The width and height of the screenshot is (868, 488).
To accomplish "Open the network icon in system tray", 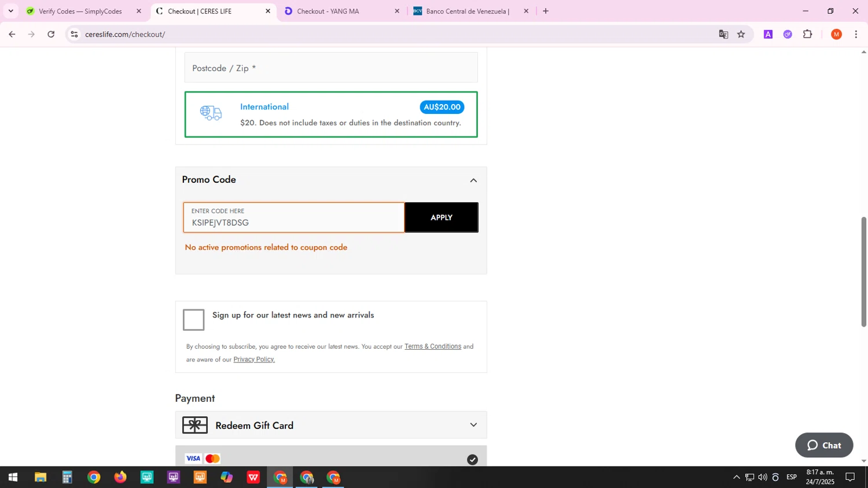I will click(749, 478).
